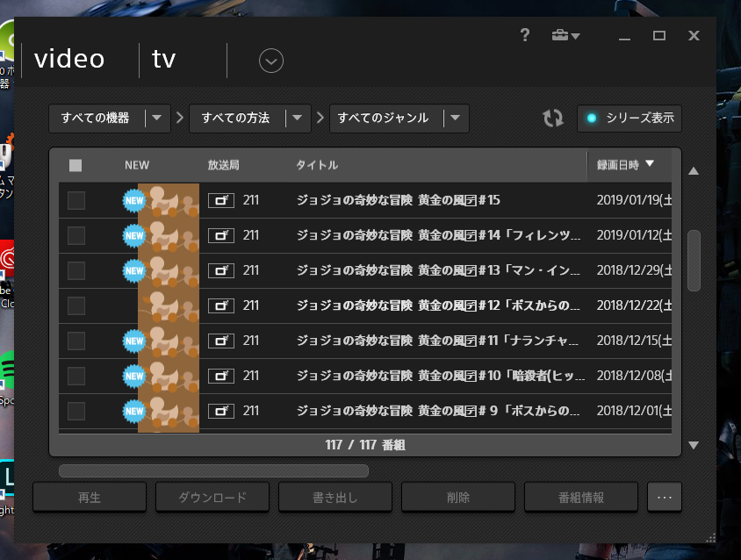Click the NEW column header
The image size is (741, 560).
pos(137,165)
